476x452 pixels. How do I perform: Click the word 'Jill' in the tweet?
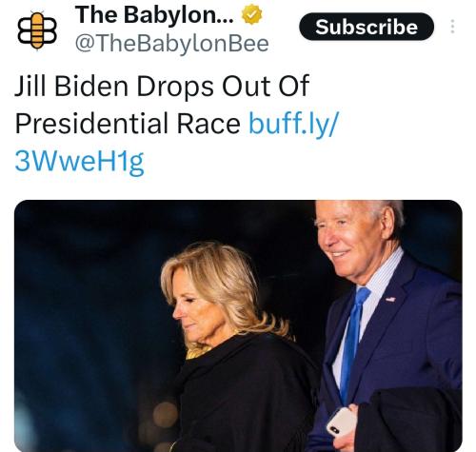30,86
